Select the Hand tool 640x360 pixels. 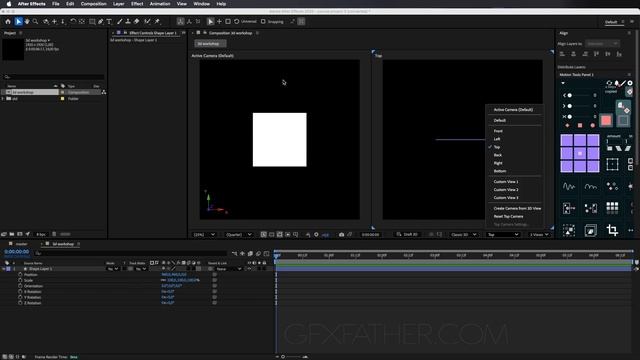[x=27, y=21]
